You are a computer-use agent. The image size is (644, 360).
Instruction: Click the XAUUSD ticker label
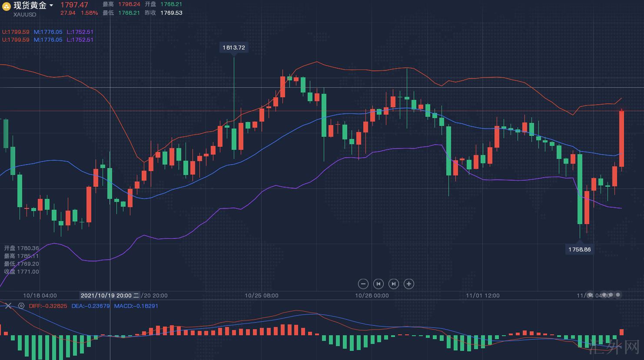pos(25,14)
